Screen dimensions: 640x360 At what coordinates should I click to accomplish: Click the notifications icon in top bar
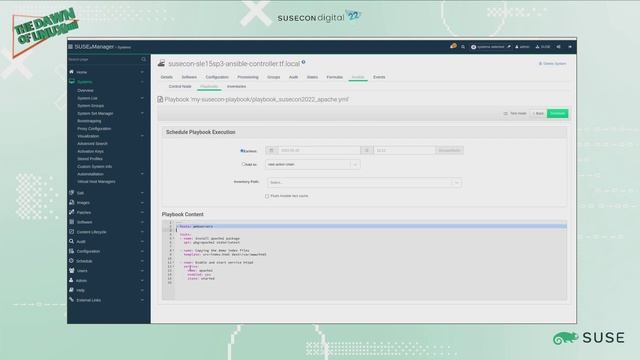coord(453,47)
